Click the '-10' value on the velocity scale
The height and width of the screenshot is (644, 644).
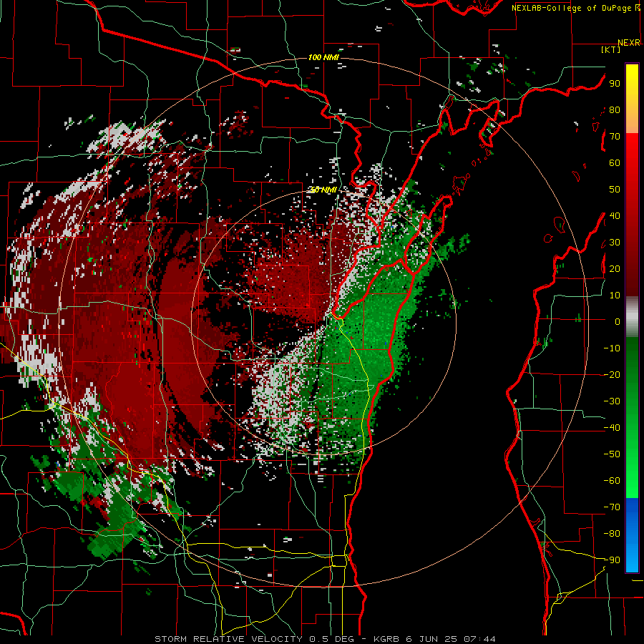click(x=612, y=348)
